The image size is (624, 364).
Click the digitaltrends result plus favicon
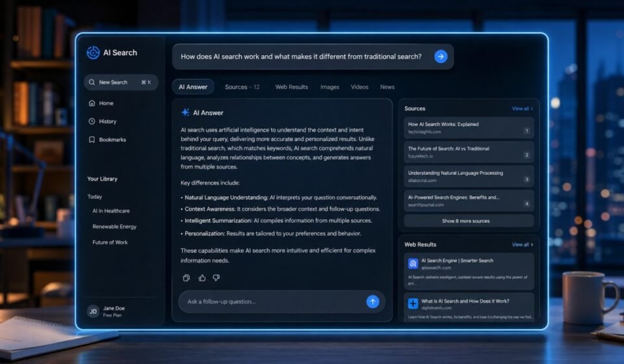(x=413, y=304)
